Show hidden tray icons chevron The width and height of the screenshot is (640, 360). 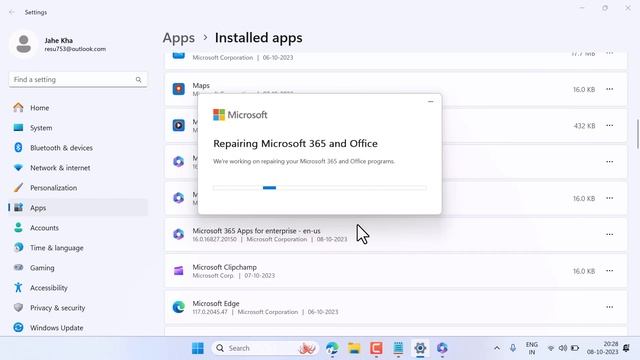coord(497,348)
